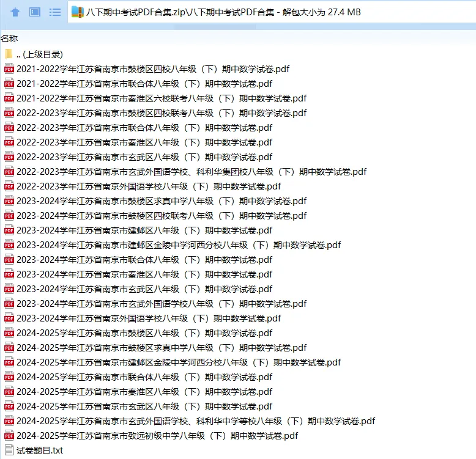Click PDF icon of 2024-2025 求真中学 file

9,347
